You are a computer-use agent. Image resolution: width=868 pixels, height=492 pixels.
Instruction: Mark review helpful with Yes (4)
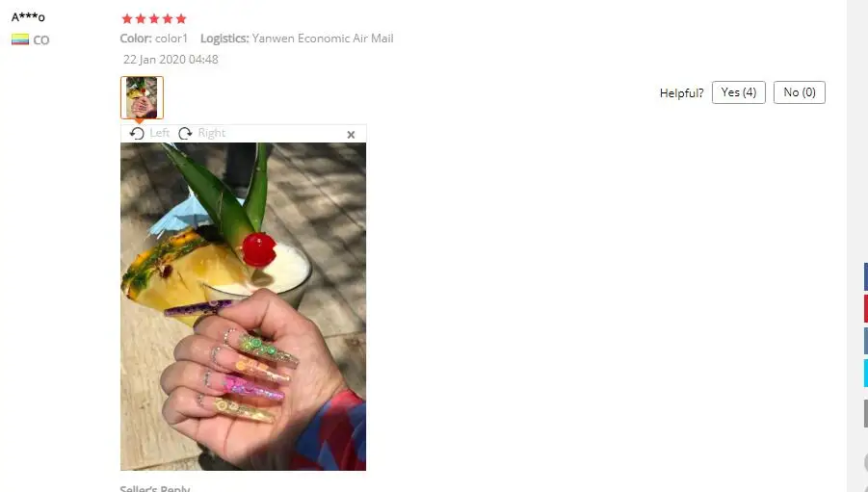tap(739, 92)
